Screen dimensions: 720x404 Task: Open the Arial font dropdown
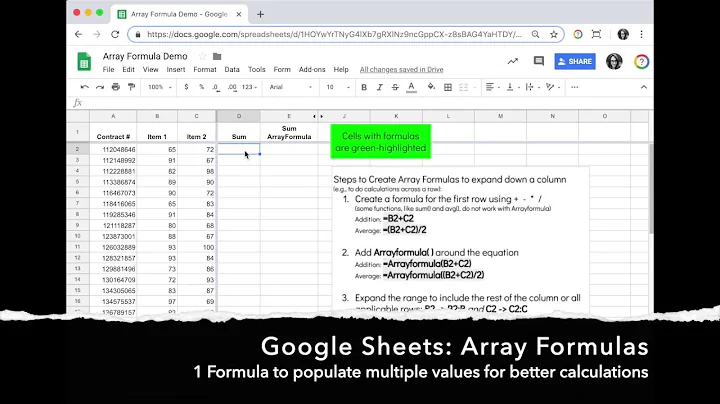[x=290, y=87]
